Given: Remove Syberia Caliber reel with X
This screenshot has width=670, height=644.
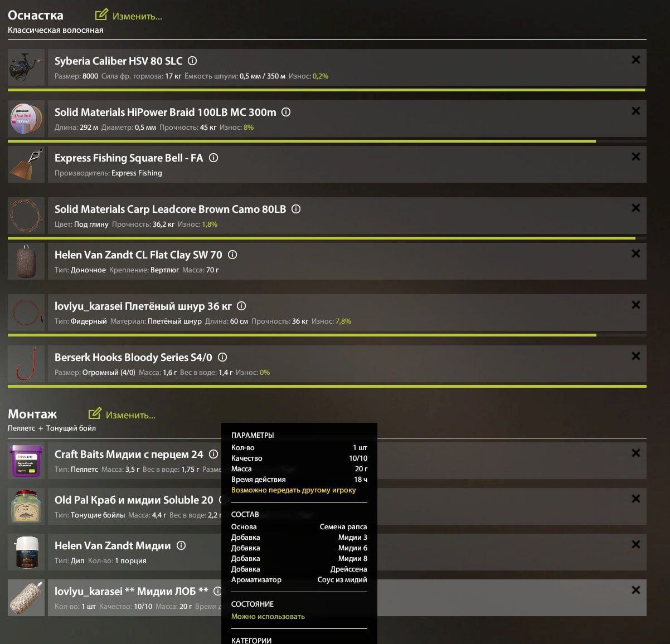Looking at the screenshot, I should tap(635, 60).
